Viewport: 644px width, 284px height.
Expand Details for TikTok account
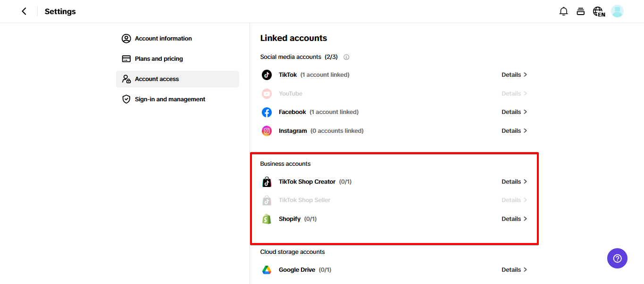click(x=514, y=75)
